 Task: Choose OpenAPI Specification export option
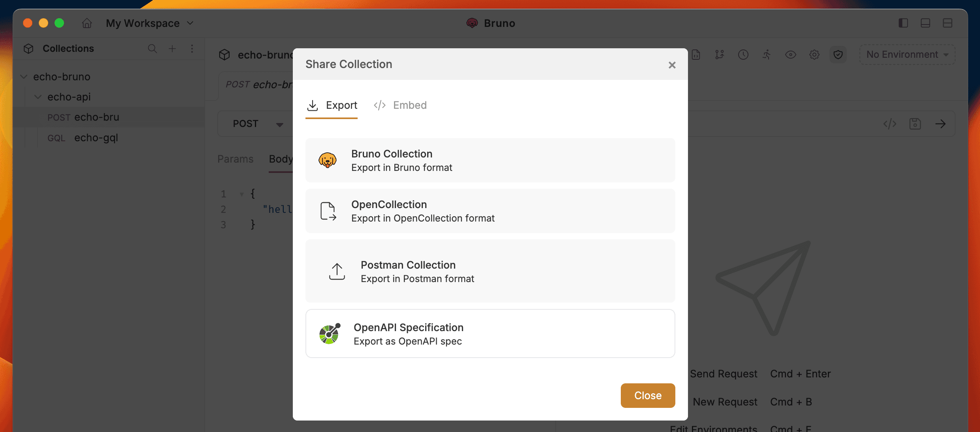pos(490,333)
